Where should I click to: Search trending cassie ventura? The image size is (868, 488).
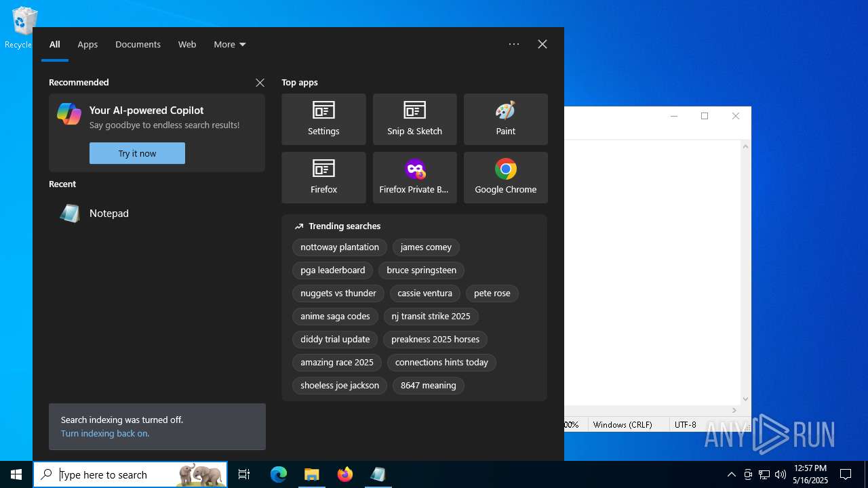[x=425, y=293]
